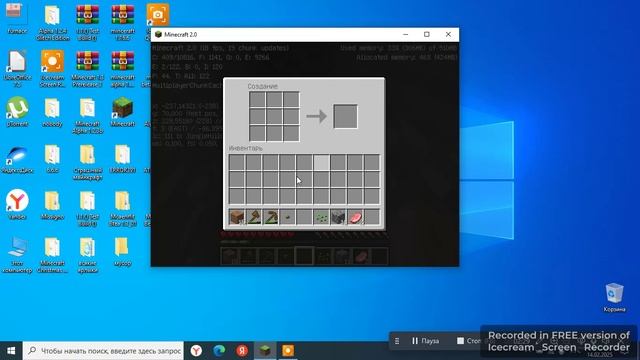Select the Yandex browser desktop shortcut
This screenshot has width=640, height=360.
(x=17, y=205)
